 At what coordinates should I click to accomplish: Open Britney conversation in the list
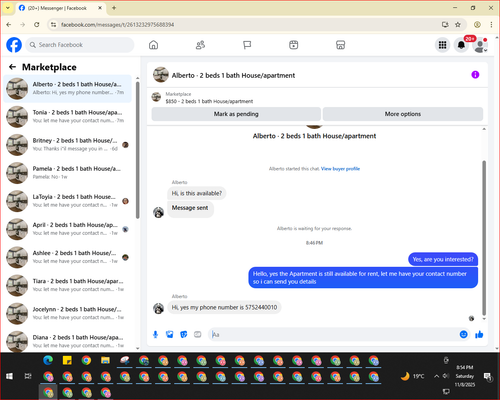point(68,145)
